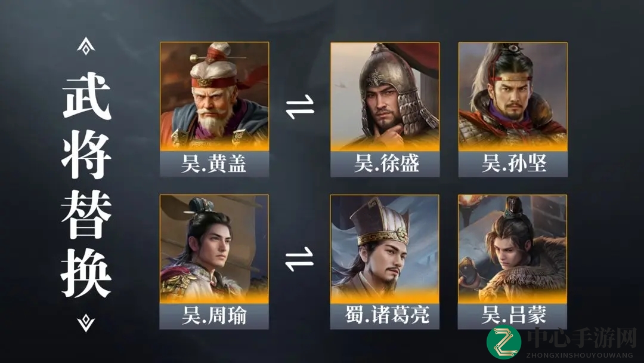
Task: Click the swap arrows beside 周瑜
Action: 299,259
